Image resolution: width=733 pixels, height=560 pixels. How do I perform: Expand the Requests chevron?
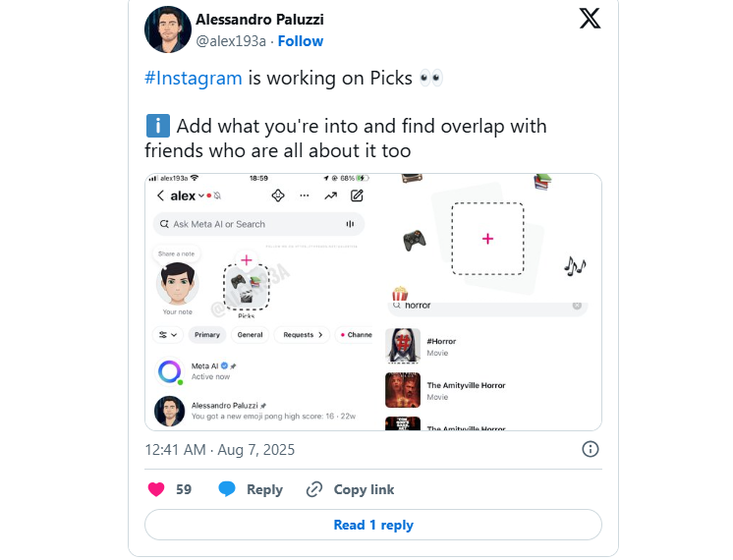pos(320,335)
